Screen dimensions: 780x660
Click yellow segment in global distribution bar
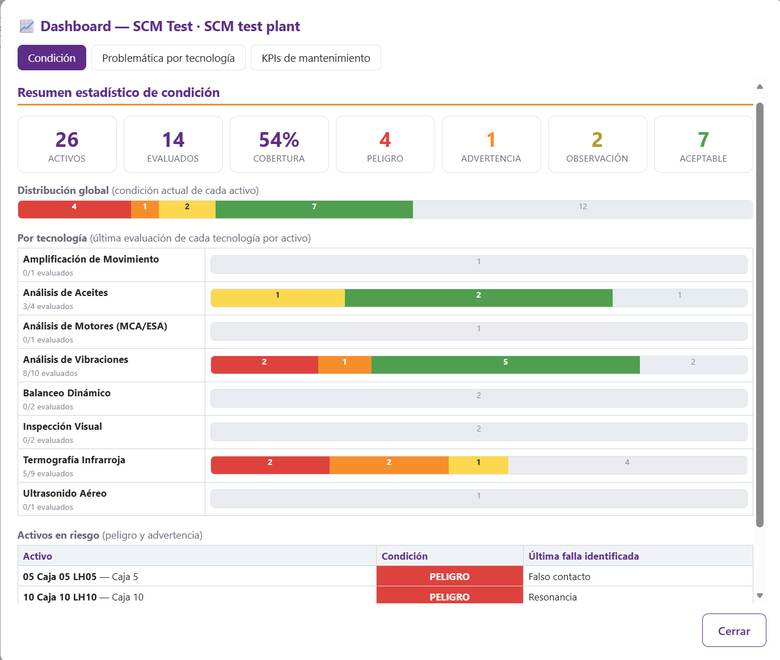click(x=187, y=209)
